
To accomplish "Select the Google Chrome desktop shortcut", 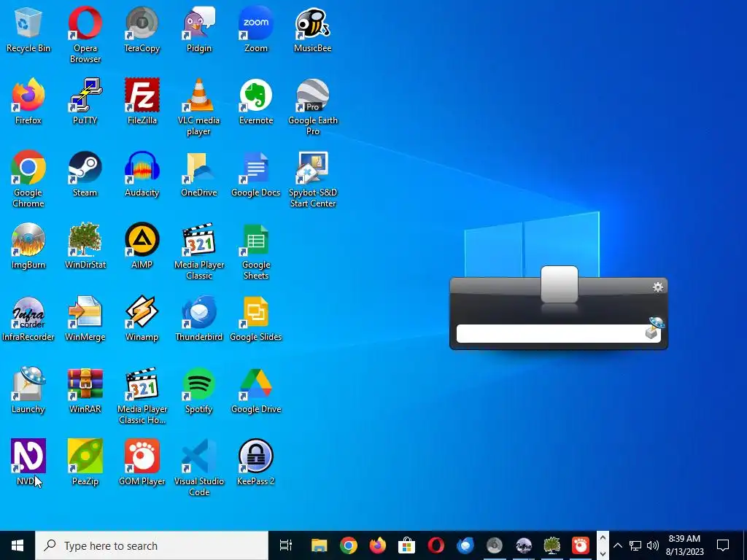I will pos(28,179).
